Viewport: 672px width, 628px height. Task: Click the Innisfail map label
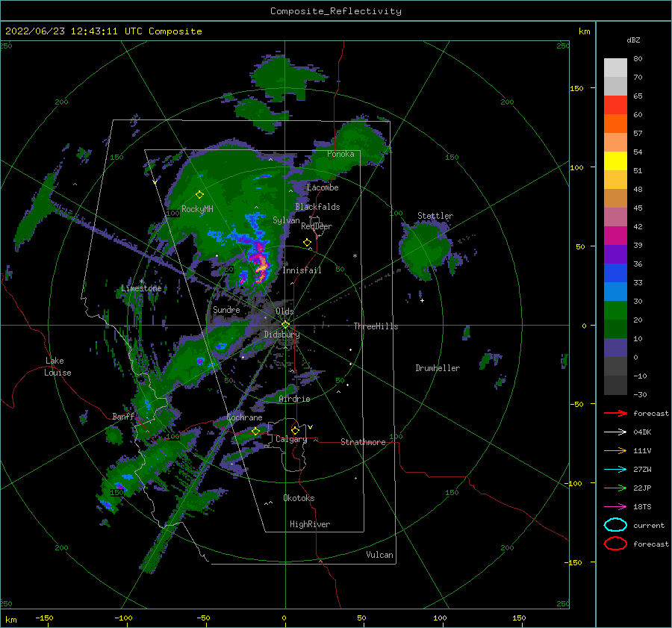click(302, 270)
